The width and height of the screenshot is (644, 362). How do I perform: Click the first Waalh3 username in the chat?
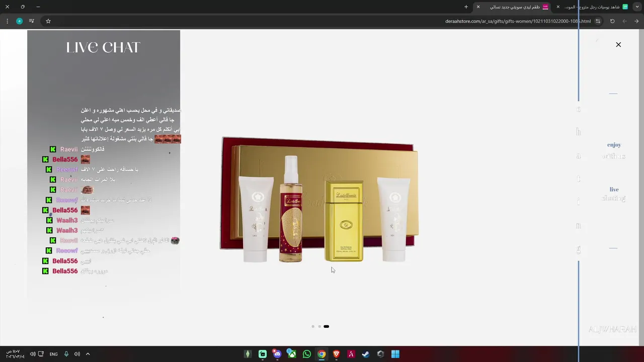[67, 220]
